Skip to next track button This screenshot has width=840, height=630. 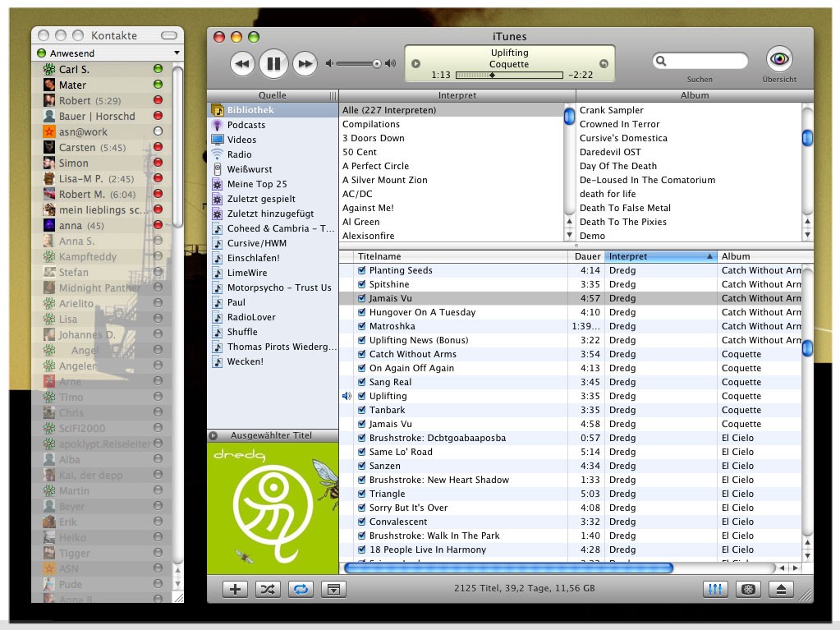click(x=305, y=64)
